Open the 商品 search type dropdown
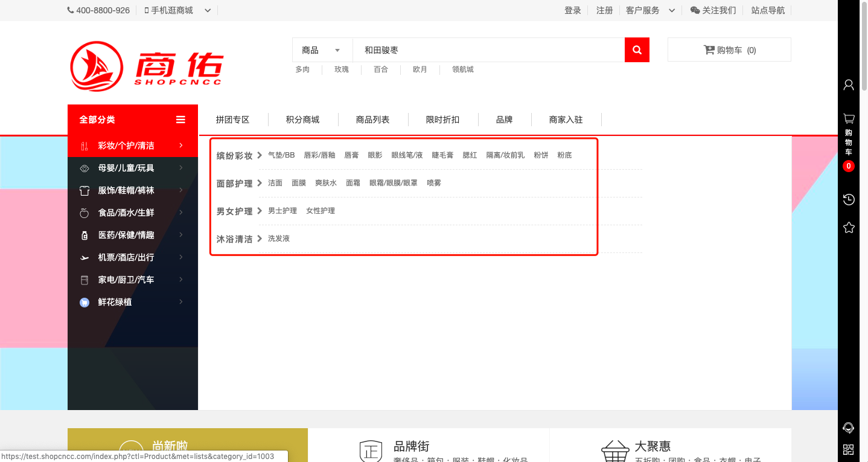Image resolution: width=868 pixels, height=462 pixels. [x=322, y=50]
